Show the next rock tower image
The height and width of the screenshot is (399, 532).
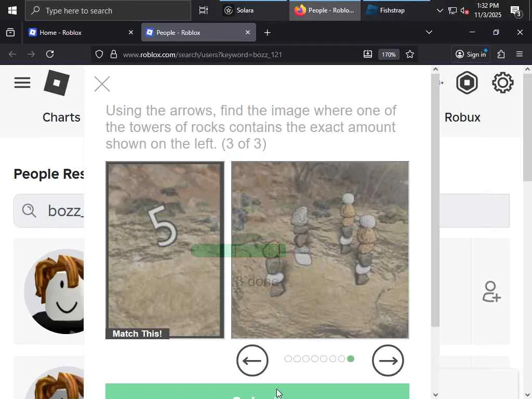(x=388, y=361)
